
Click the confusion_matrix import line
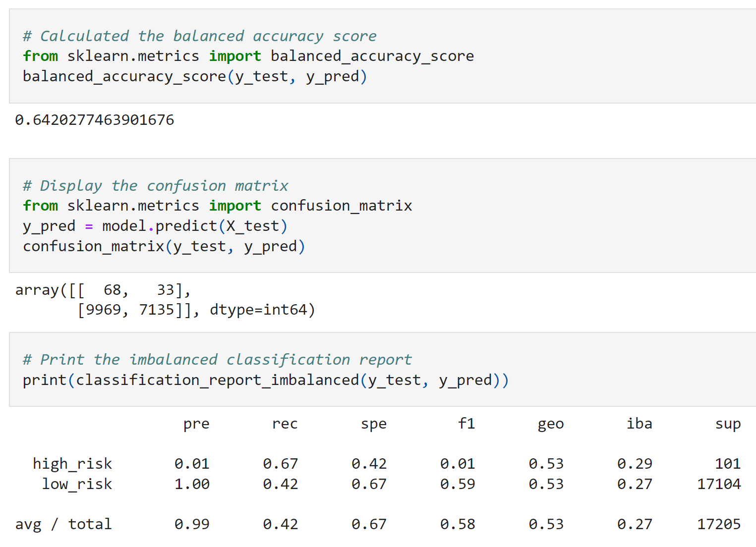(x=218, y=206)
